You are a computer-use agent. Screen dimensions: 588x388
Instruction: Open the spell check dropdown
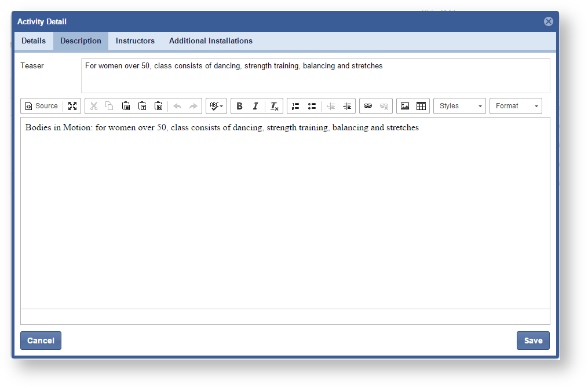point(216,106)
